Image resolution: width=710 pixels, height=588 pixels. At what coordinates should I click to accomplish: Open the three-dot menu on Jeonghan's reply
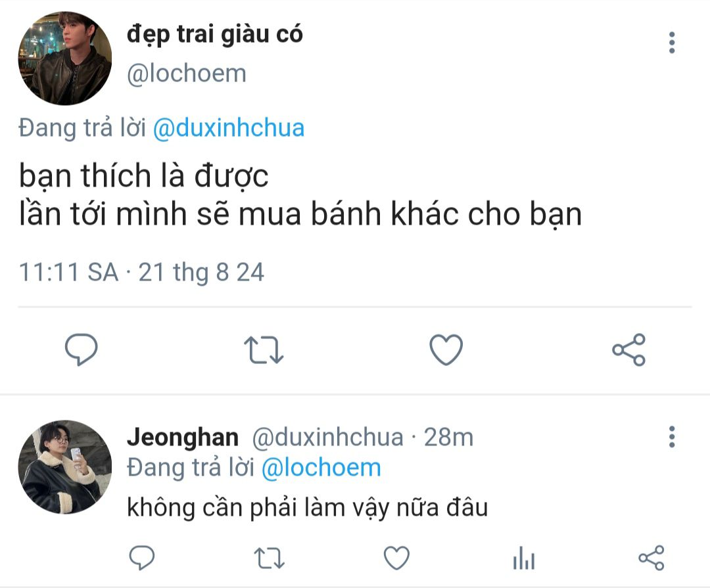click(672, 437)
